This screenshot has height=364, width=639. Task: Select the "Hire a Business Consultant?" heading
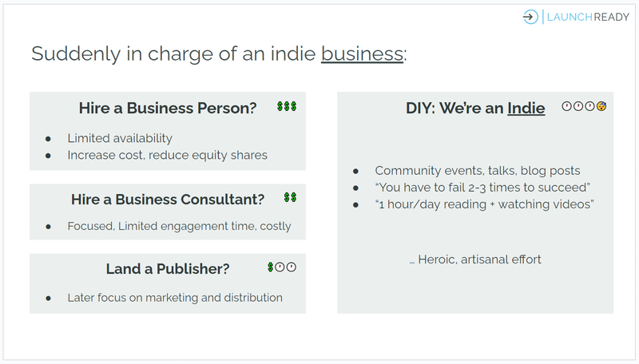[168, 199]
